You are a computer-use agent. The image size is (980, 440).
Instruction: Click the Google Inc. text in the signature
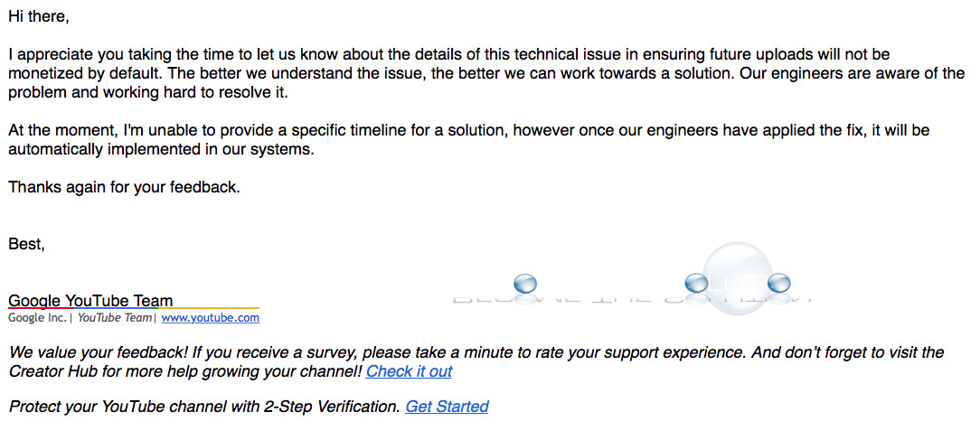click(x=37, y=318)
